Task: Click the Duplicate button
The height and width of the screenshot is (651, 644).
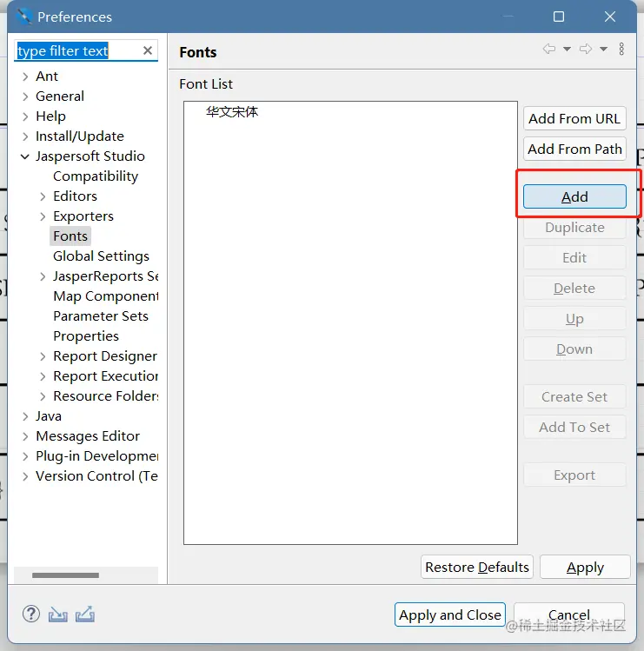Action: pyautogui.click(x=574, y=228)
